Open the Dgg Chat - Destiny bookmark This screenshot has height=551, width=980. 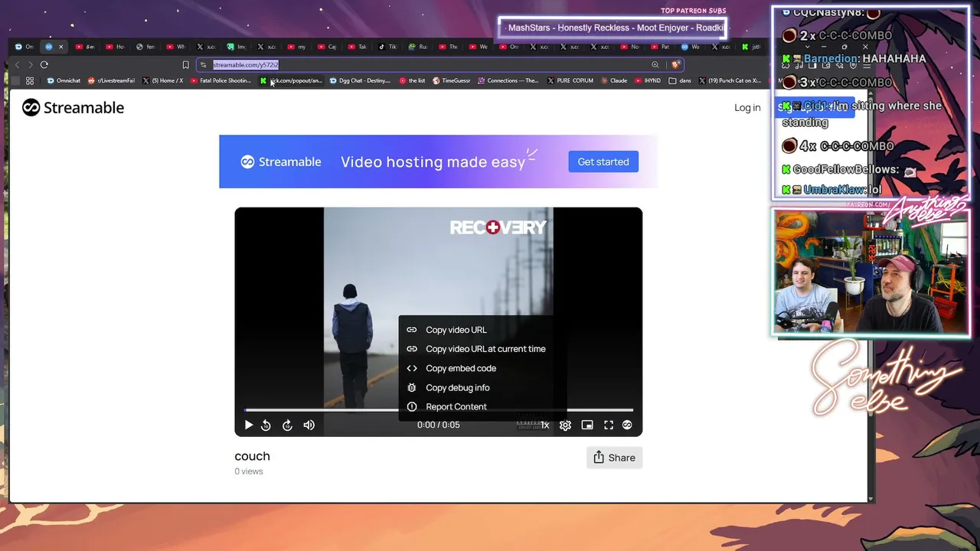tap(360, 80)
